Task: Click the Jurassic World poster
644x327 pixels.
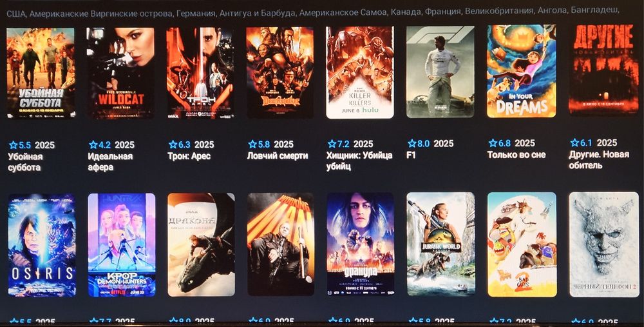Action: [440, 244]
